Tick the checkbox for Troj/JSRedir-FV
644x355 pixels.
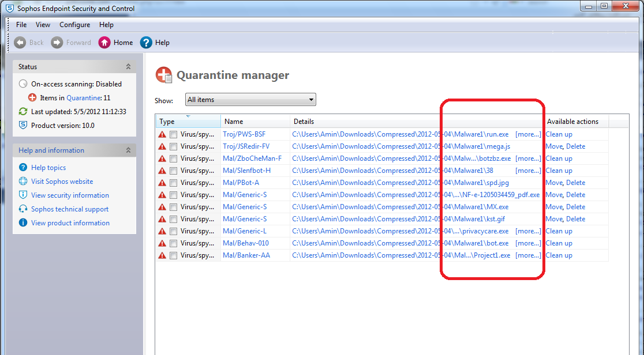(x=173, y=146)
